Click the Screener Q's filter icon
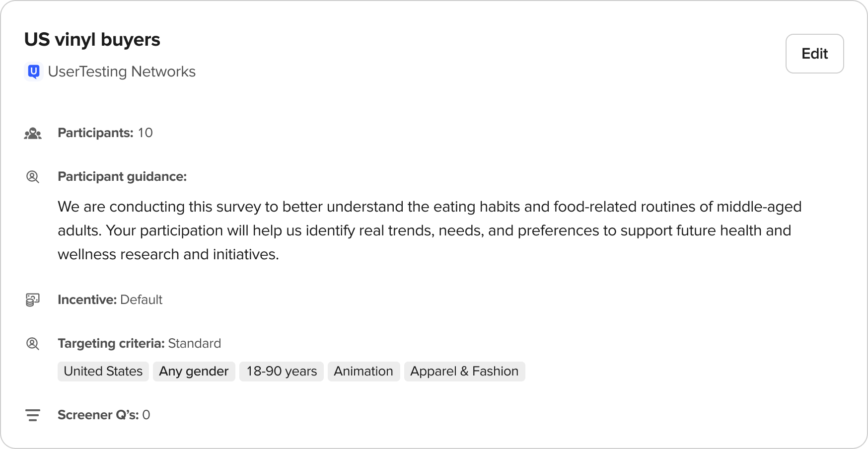This screenshot has height=449, width=868. pos(33,415)
